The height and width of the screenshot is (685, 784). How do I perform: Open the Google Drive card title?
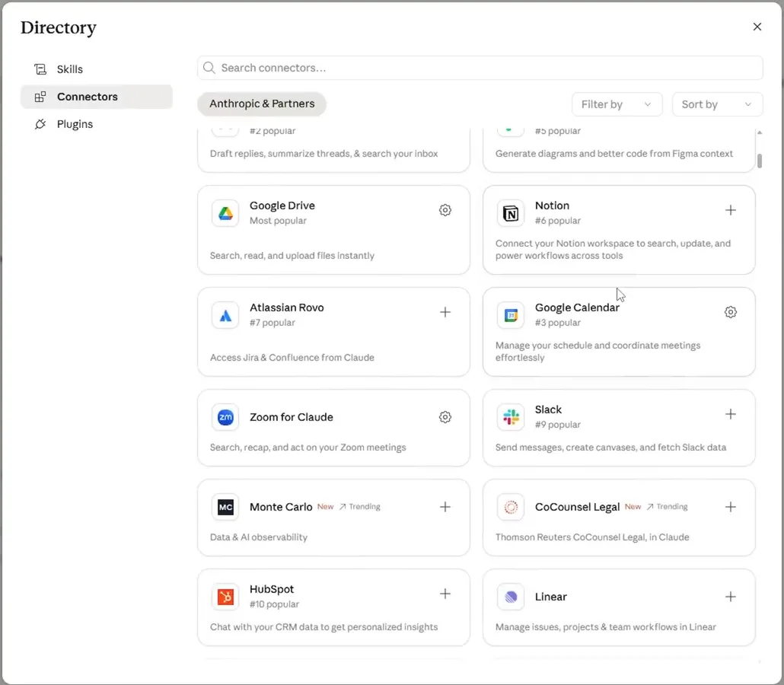(x=282, y=205)
